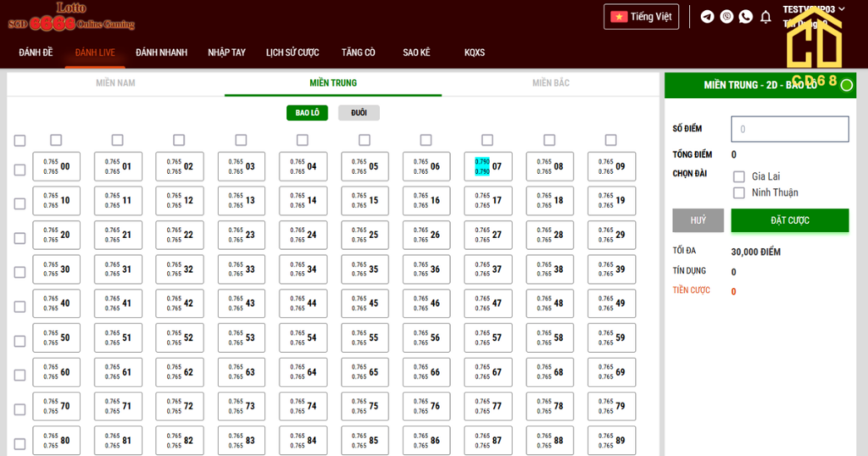Viewport: 868px width, 456px height.
Task: Open the WhatsApp contact icon
Action: (x=746, y=17)
